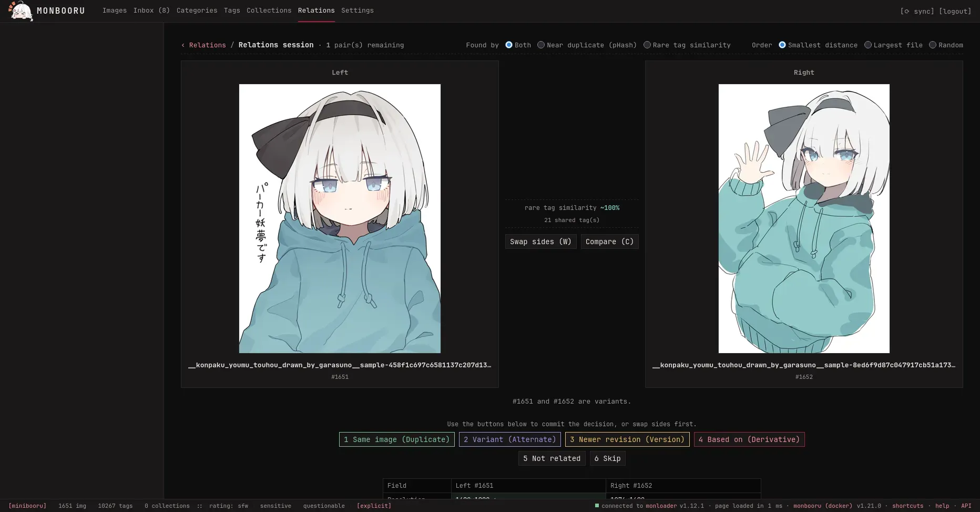Image resolution: width=980 pixels, height=512 pixels.
Task: Mark pair as Newer revision (Version)
Action: coord(627,439)
